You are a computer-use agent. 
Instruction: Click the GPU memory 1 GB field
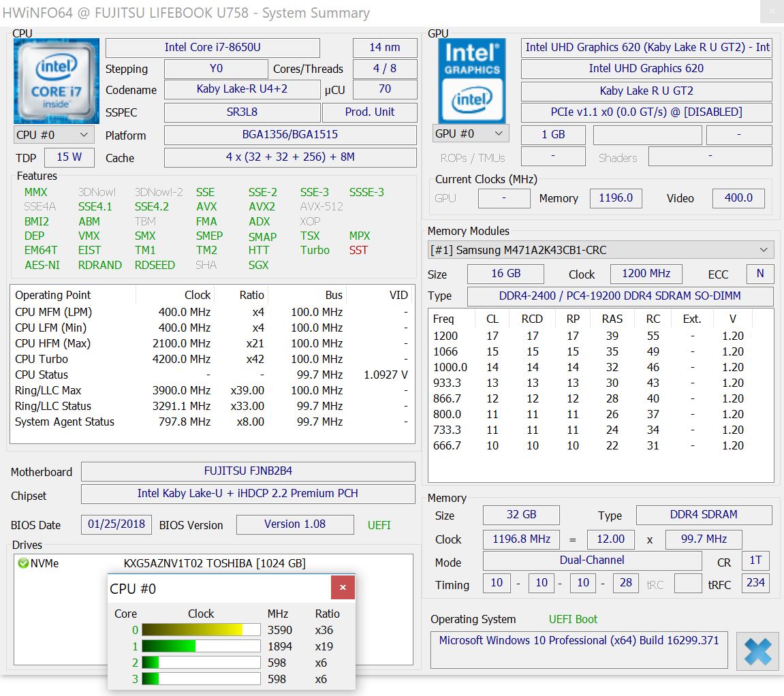tap(553, 135)
